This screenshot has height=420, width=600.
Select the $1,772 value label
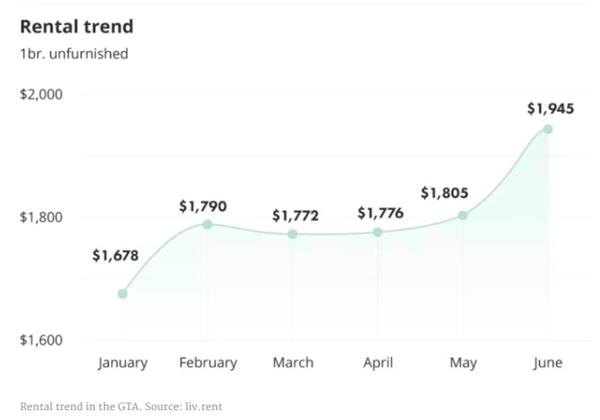[295, 215]
